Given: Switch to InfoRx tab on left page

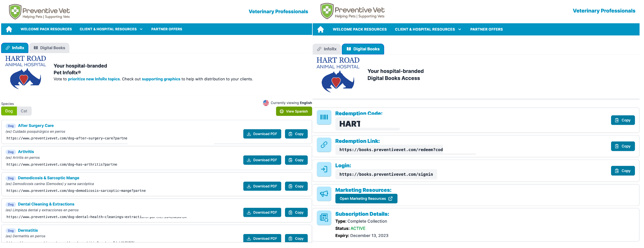Looking at the screenshot, I should 15,48.
